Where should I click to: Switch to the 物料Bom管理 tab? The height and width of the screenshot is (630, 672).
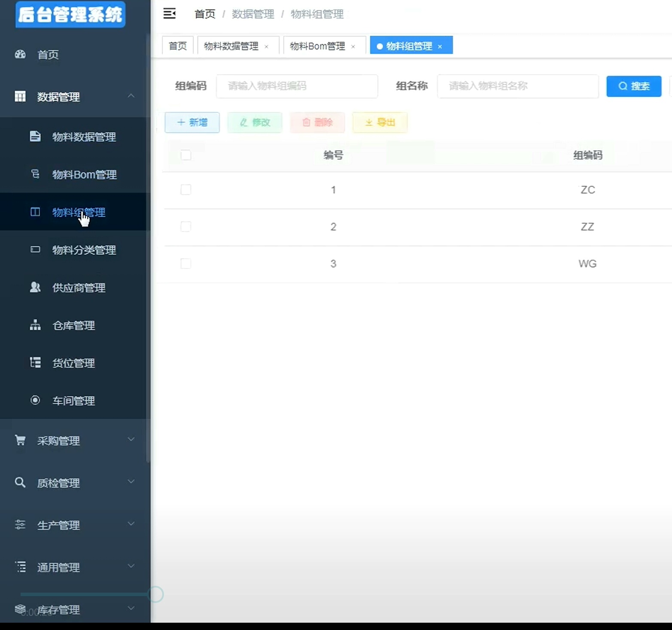[317, 46]
